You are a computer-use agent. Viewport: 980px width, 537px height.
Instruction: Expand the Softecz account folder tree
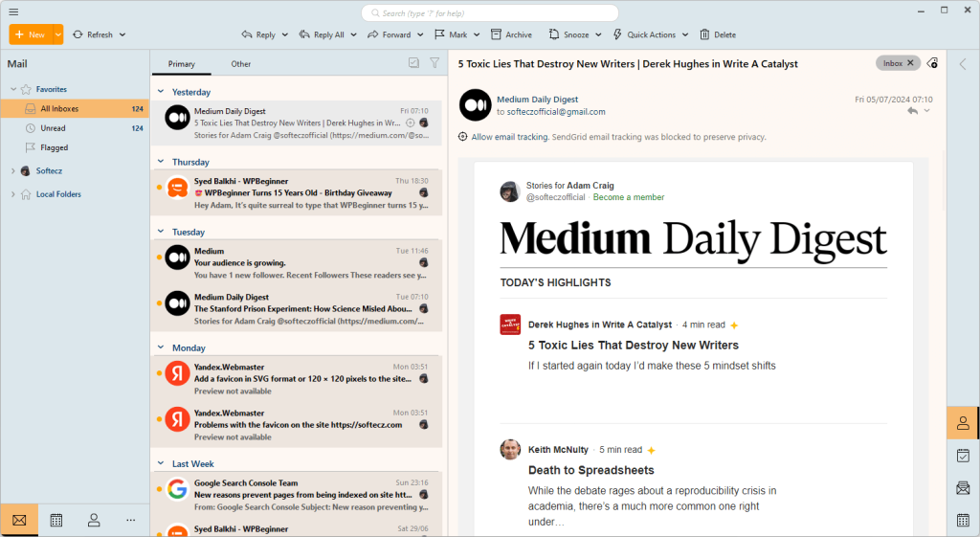click(13, 171)
